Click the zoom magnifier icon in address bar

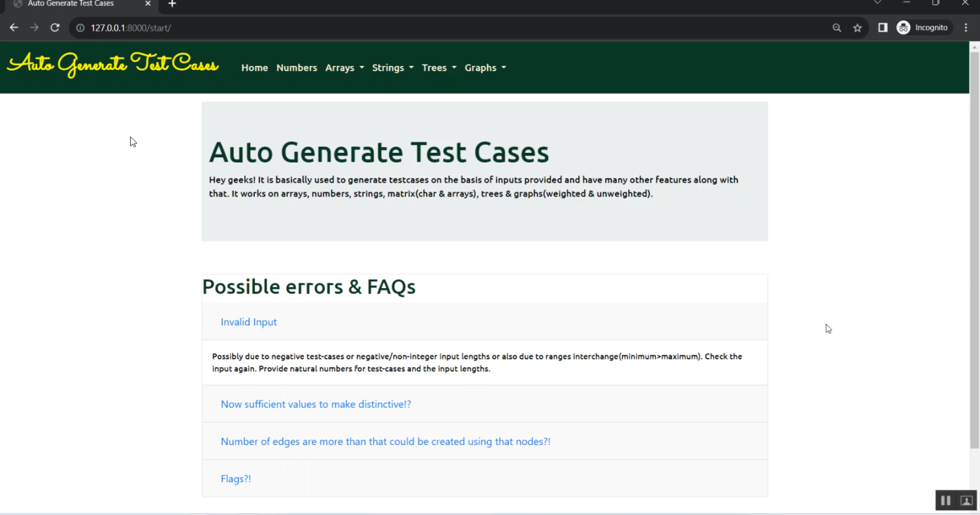pos(836,27)
